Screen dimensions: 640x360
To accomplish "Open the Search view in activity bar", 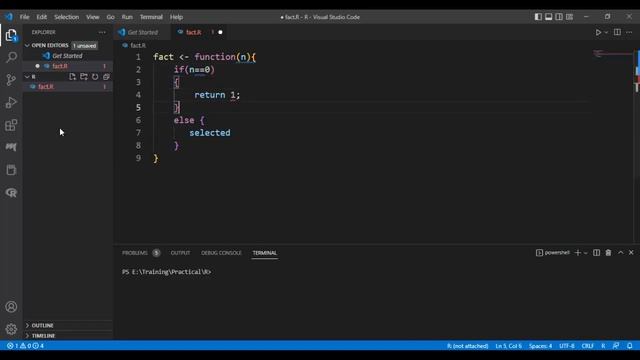I will click(11, 57).
